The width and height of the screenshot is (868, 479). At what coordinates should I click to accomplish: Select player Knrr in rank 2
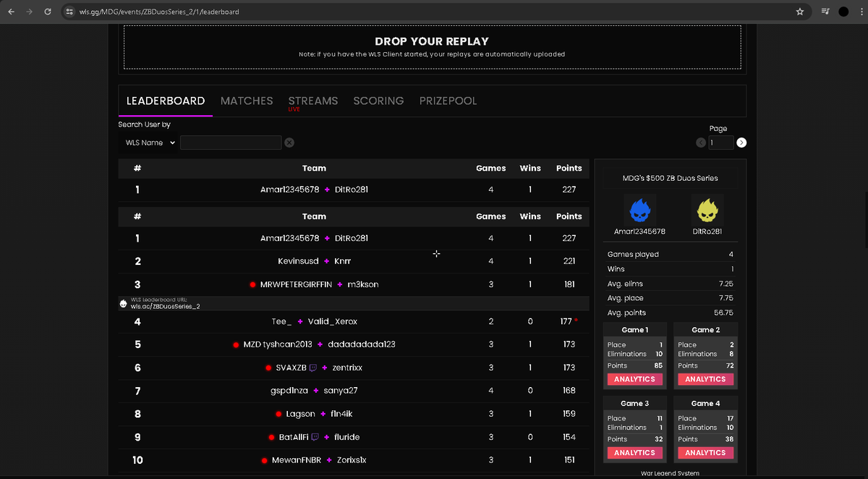[x=343, y=261]
